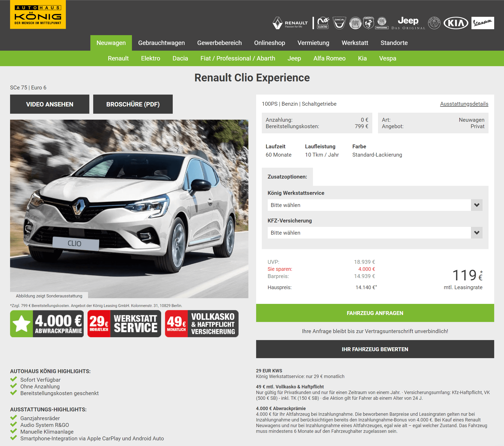Open Dacia in the green submenu

pyautogui.click(x=180, y=58)
